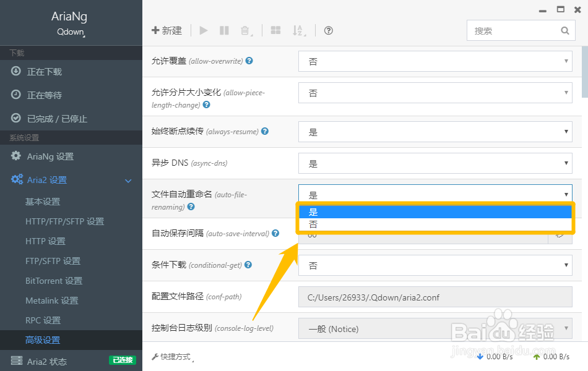Choose 否 in the open dropdown list
The image size is (588, 371).
tap(435, 224)
